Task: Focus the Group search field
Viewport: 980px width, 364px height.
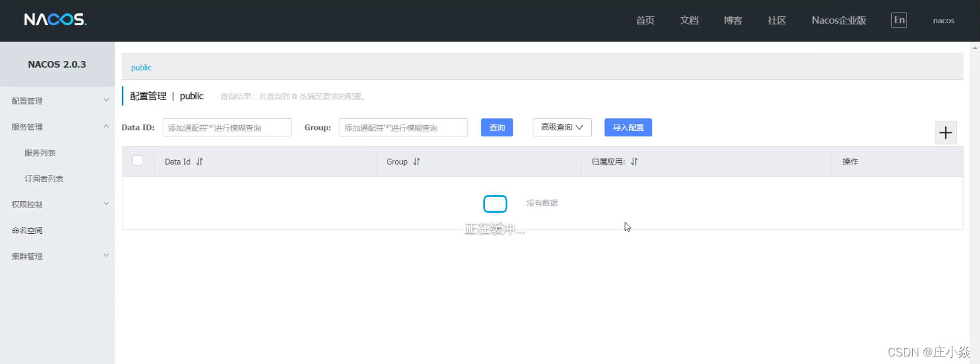Action: pos(403,128)
